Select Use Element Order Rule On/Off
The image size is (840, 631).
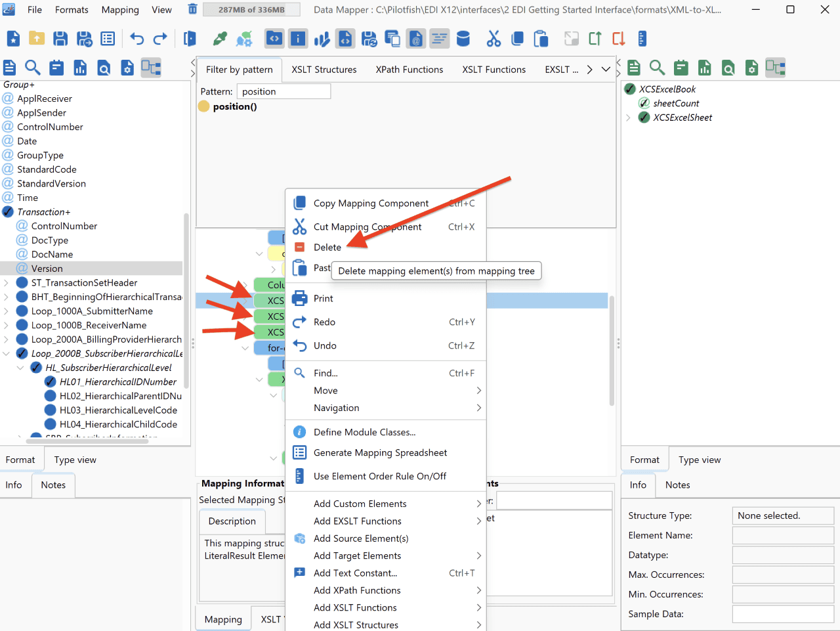point(380,477)
